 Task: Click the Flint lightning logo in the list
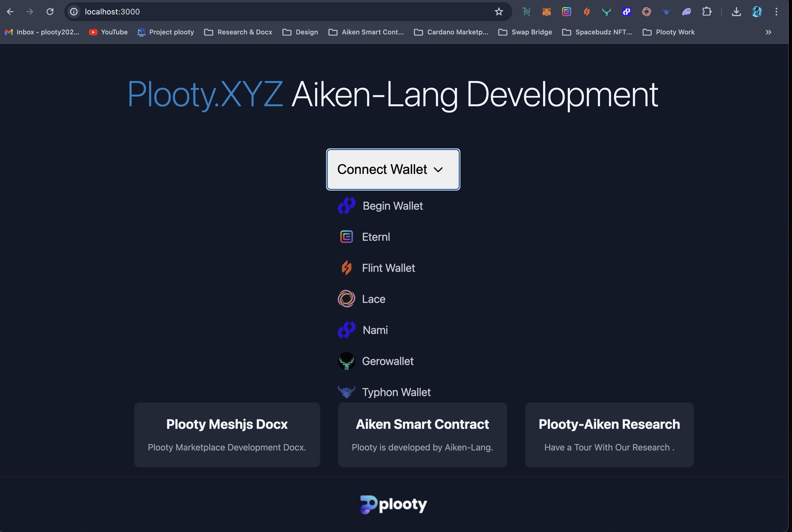pos(347,268)
